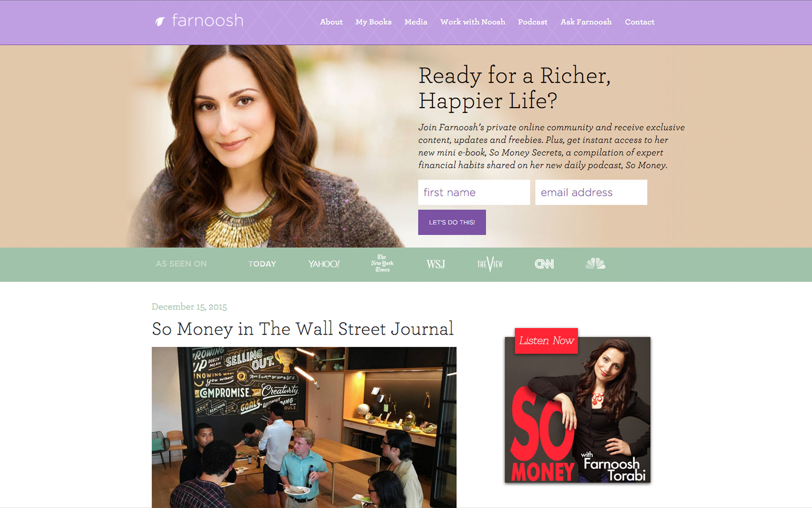Open Work with Noosh page

473,22
